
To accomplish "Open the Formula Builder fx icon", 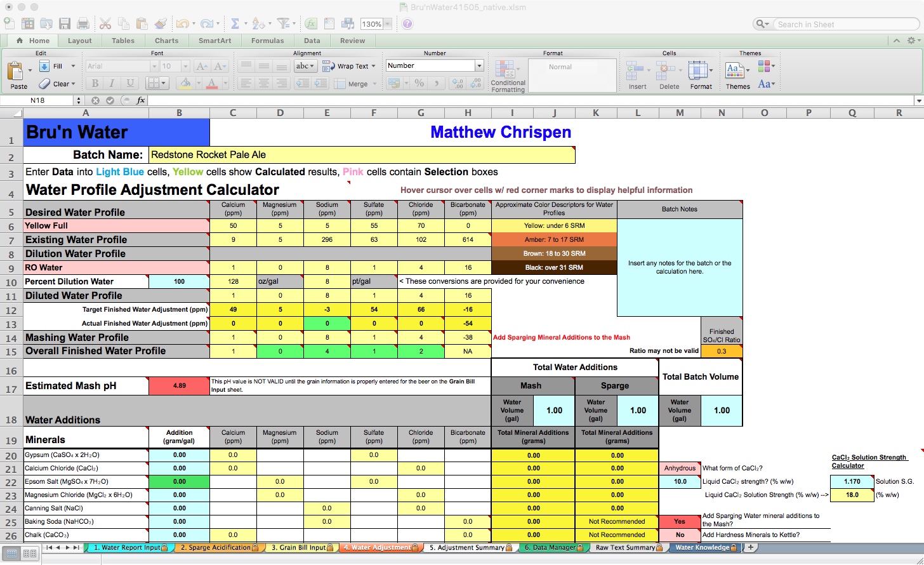I will [x=311, y=24].
